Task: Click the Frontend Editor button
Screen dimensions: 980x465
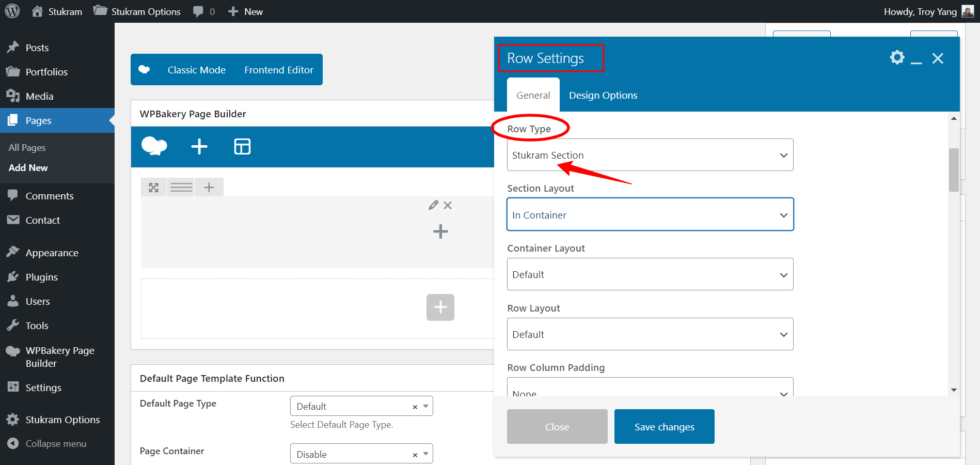Action: pyautogui.click(x=279, y=70)
